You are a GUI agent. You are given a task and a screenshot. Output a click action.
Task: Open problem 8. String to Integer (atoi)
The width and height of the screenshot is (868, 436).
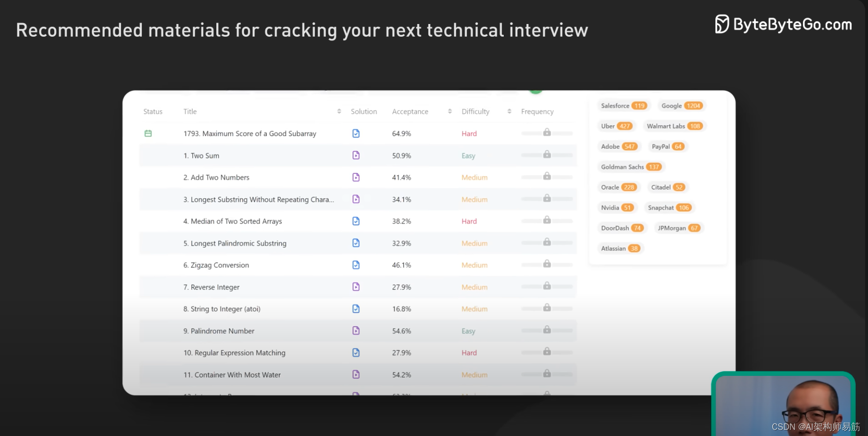point(222,309)
